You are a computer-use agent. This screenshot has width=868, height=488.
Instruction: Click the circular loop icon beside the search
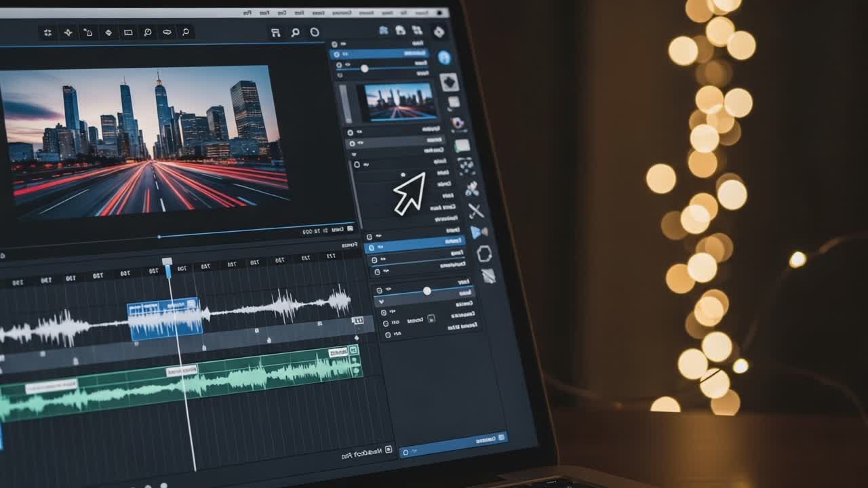(314, 30)
